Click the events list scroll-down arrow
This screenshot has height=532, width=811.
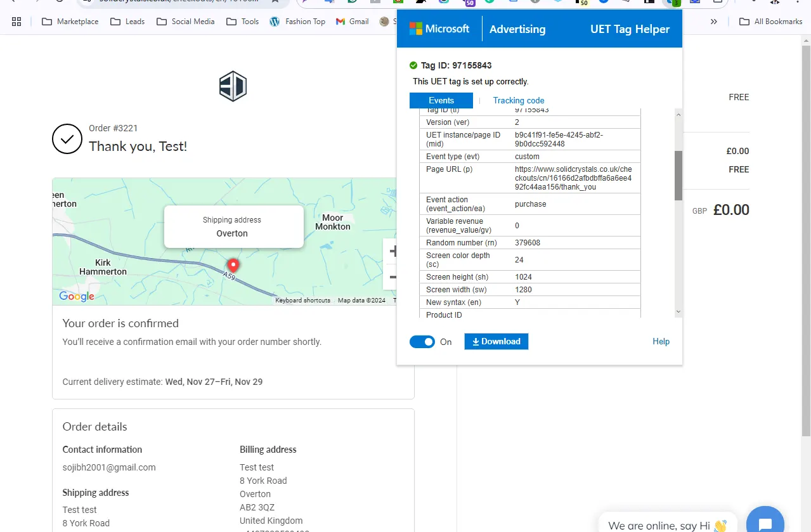pyautogui.click(x=678, y=311)
